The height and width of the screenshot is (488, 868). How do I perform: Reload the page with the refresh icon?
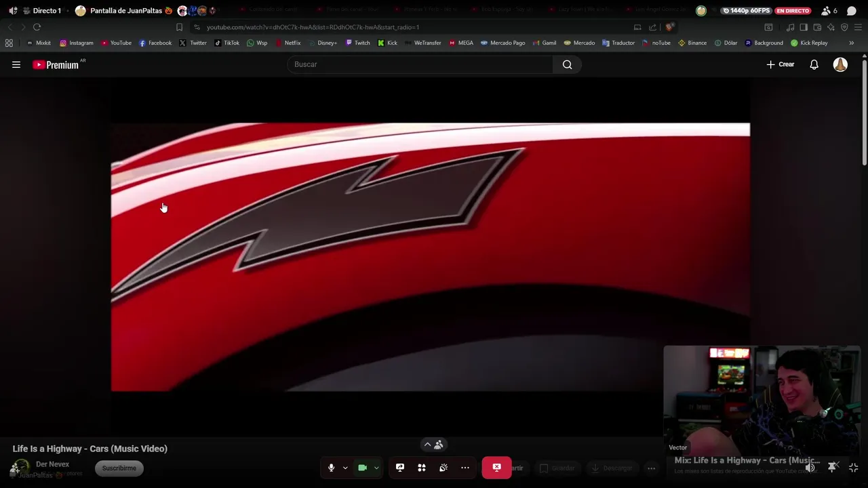tap(37, 27)
